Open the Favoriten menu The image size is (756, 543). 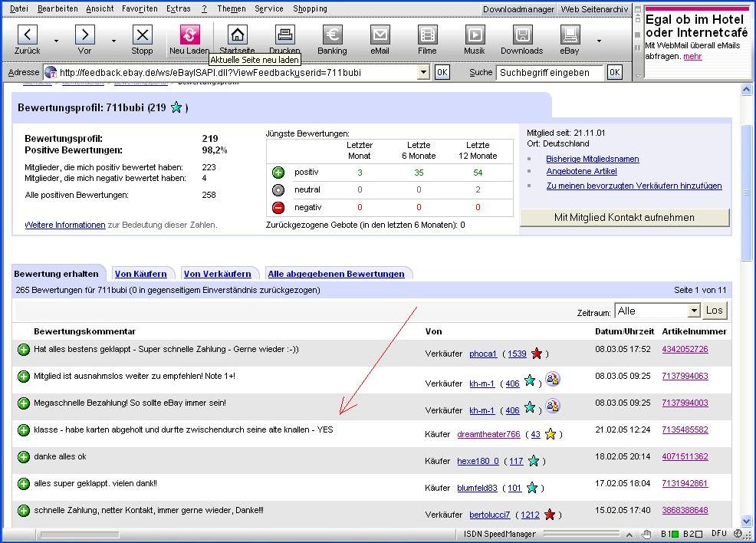140,8
